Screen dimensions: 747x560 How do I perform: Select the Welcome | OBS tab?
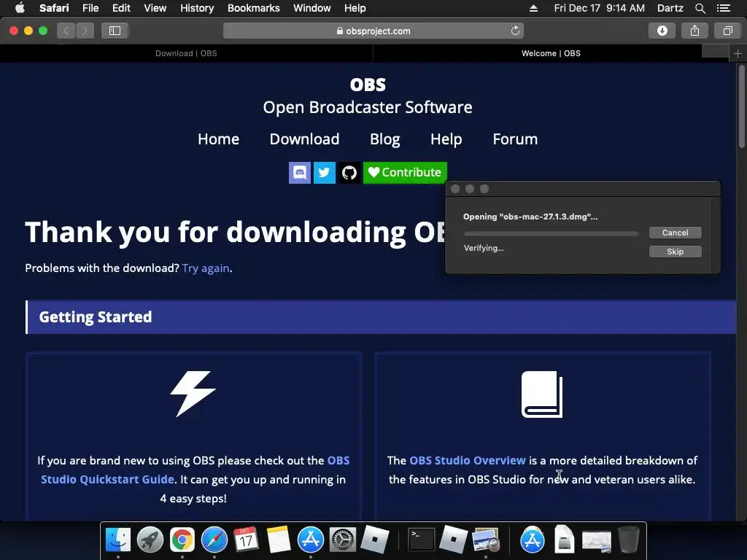(x=551, y=53)
